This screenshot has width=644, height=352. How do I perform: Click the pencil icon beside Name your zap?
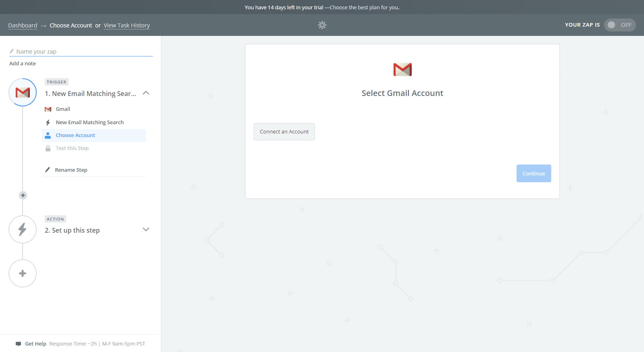12,51
